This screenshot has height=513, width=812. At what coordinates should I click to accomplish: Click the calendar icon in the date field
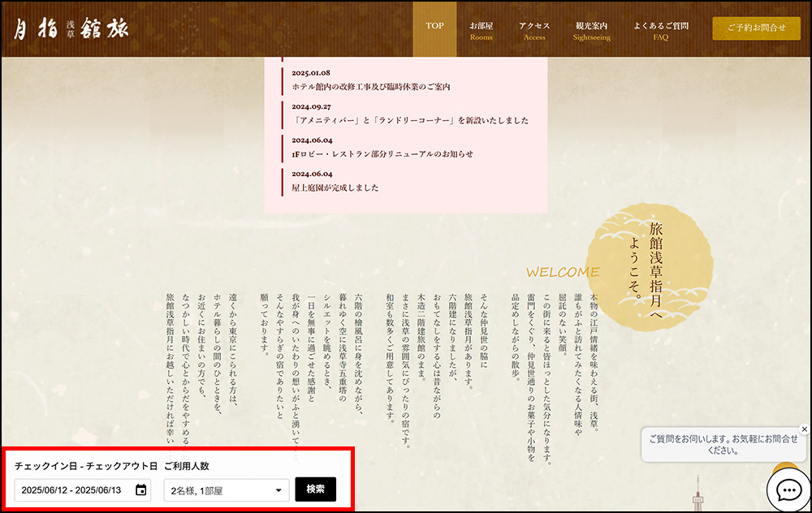point(141,489)
